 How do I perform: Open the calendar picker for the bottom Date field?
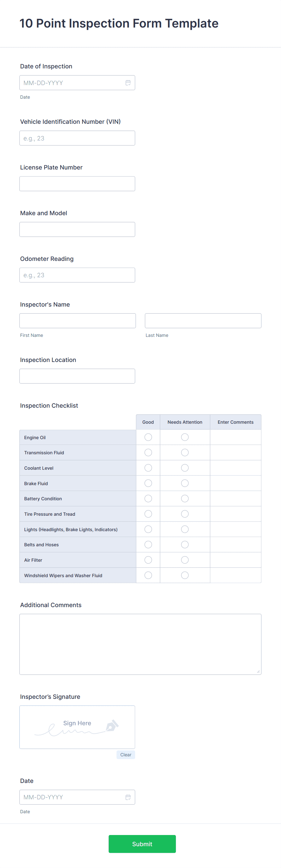click(128, 797)
